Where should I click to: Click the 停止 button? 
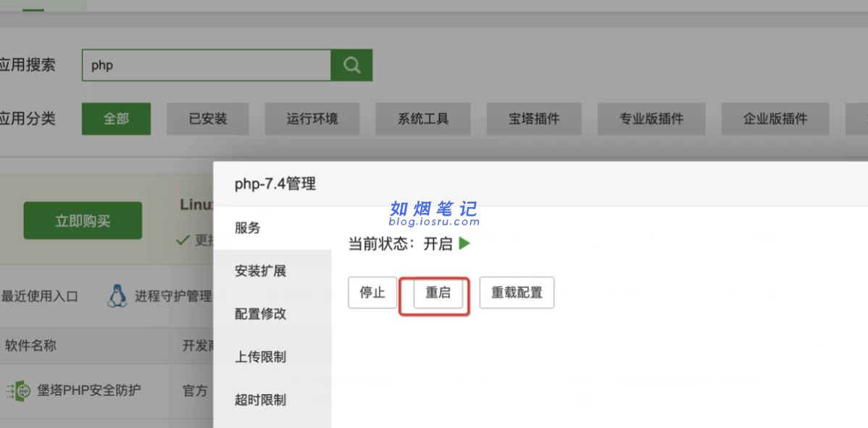pyautogui.click(x=372, y=293)
